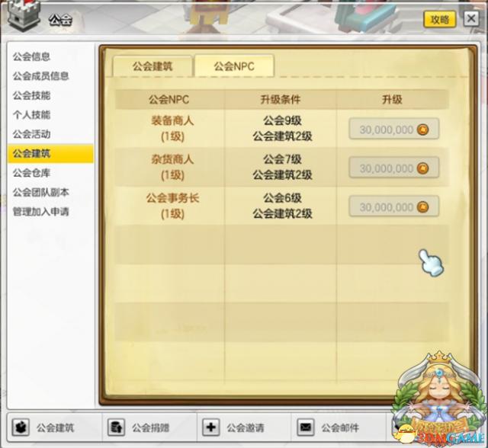Click the 公会捐赠 donation coin-stack icon
The image size is (488, 448).
[x=116, y=427]
